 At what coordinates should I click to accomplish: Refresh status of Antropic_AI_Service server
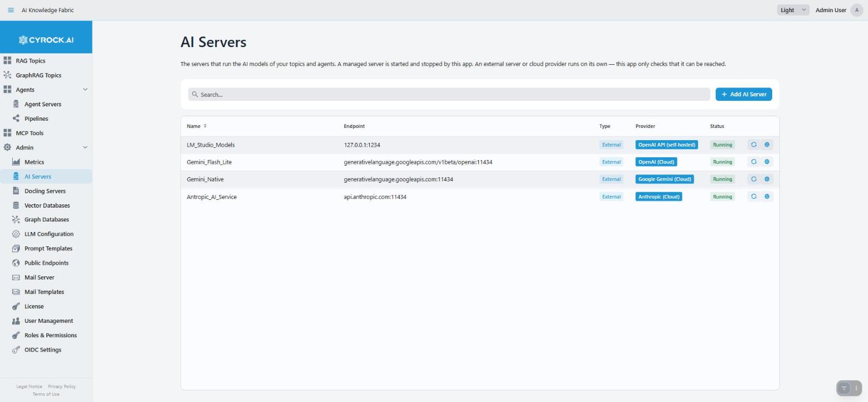point(753,197)
